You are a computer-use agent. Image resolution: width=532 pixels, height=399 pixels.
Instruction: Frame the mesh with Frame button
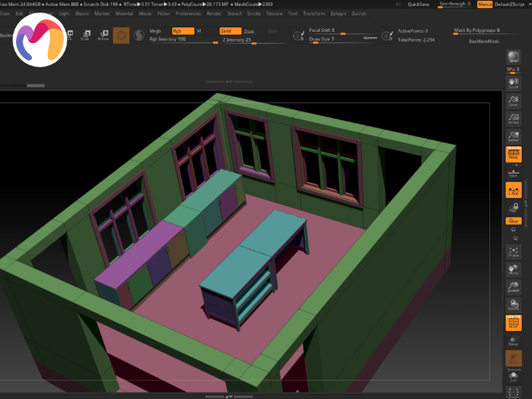513,251
